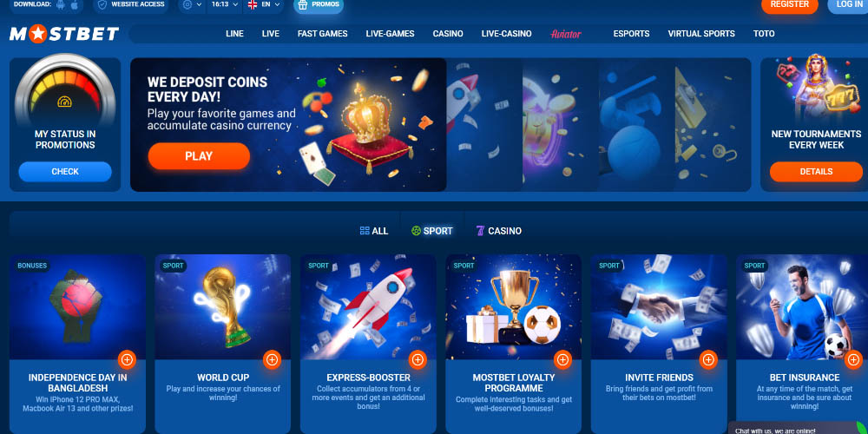Image resolution: width=868 pixels, height=434 pixels.
Task: Open the Mostbet logo home link
Action: coord(64,35)
